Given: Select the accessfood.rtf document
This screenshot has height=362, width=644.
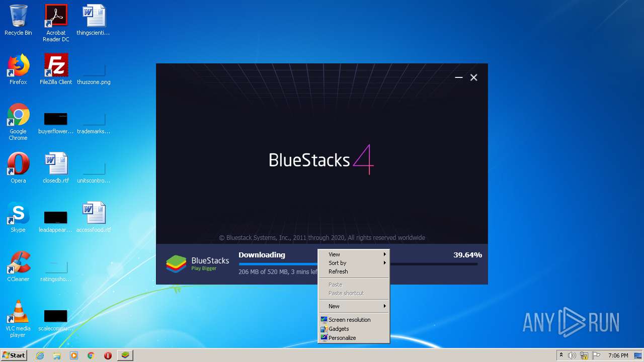Looking at the screenshot, I should (x=94, y=217).
